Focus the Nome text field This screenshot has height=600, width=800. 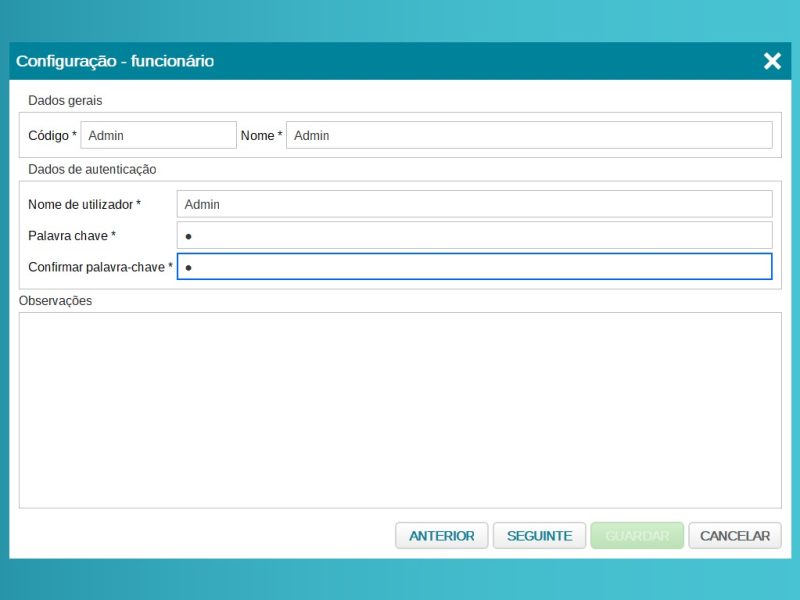528,135
